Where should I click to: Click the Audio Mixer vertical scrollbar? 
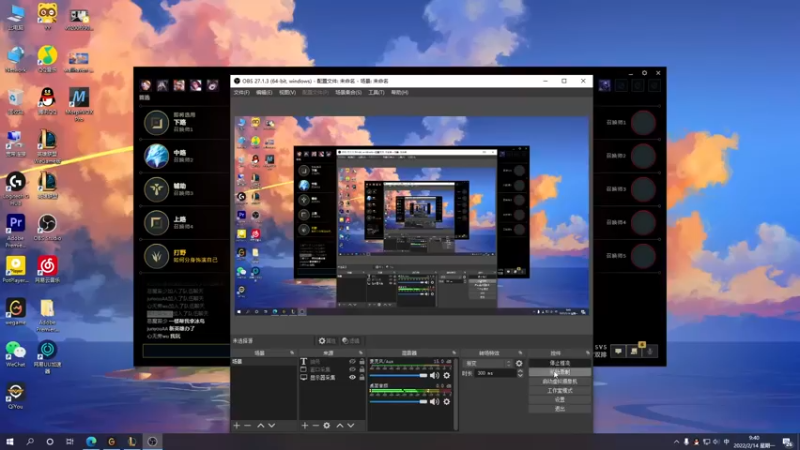456,393
